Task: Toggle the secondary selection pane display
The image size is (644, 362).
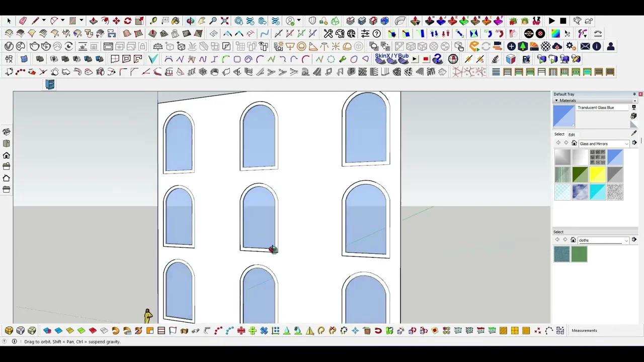Action: click(x=634, y=107)
